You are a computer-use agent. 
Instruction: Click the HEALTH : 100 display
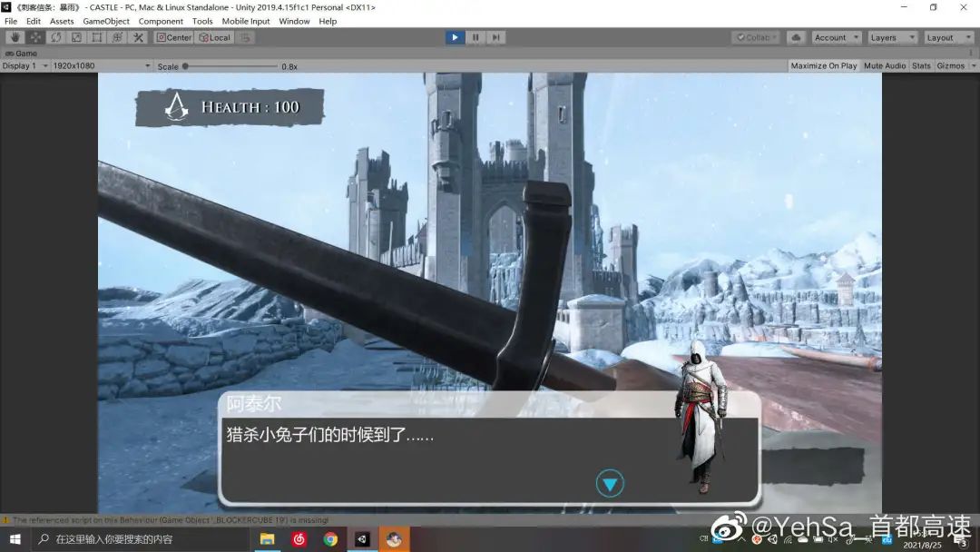click(x=230, y=107)
